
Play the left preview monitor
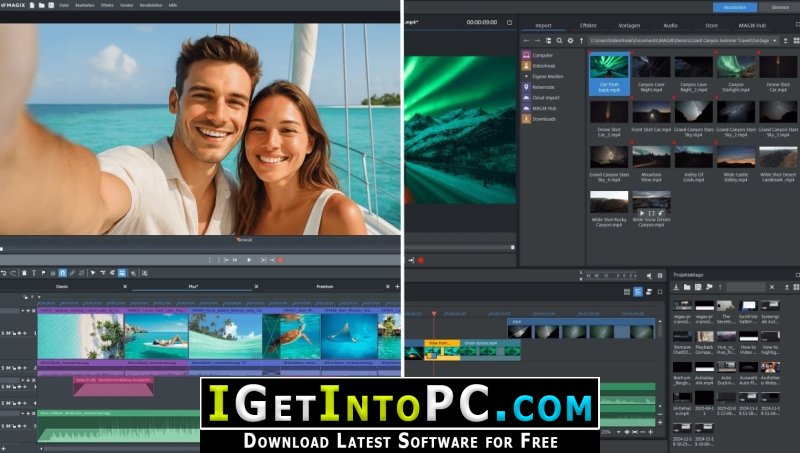(249, 260)
